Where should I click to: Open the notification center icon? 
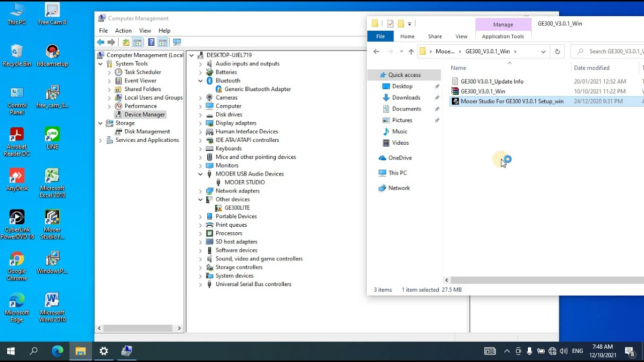(x=629, y=351)
